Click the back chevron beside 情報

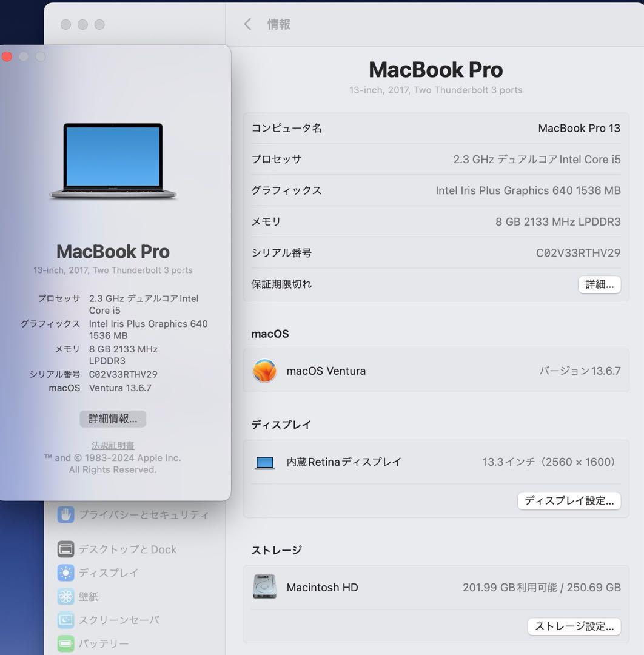click(x=247, y=24)
